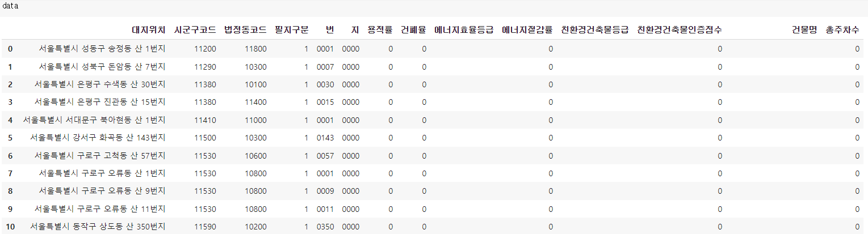Click 법정동코드 value 10600
The image size is (868, 234).
pos(255,155)
